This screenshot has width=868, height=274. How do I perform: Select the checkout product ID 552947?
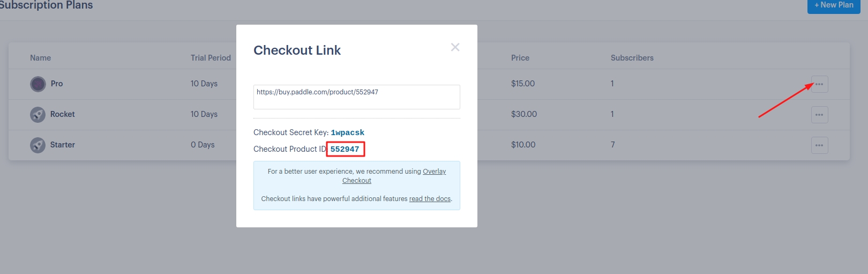point(345,149)
